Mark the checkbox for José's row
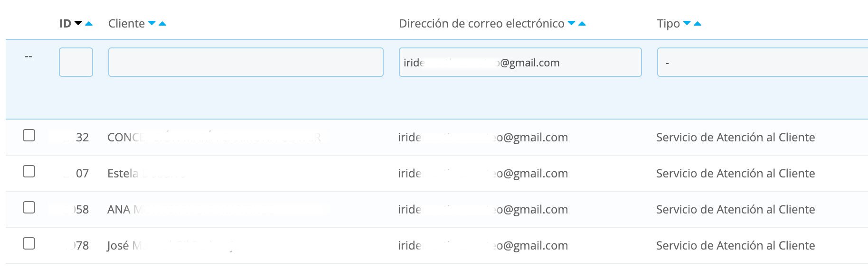Screen dimensions: 868x278 (x=29, y=244)
